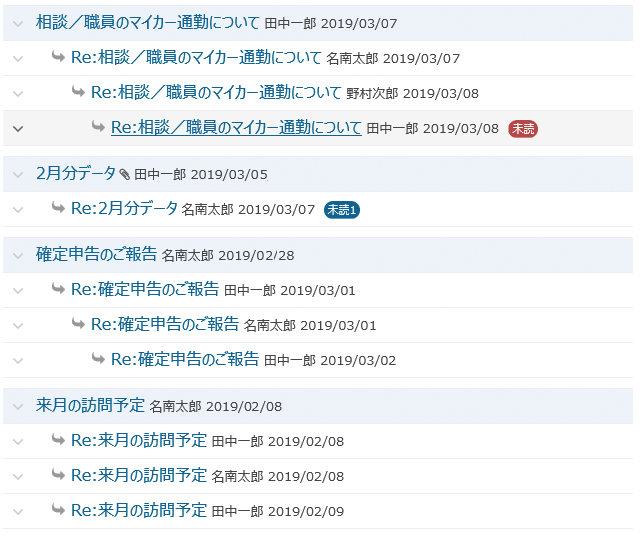Open Re:相談／職員のマイカー通勤について by 名南太郎
This screenshot has width=642, height=536.
(x=196, y=57)
